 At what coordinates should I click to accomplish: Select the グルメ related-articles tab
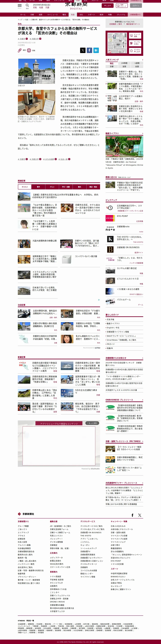[x=52, y=187]
